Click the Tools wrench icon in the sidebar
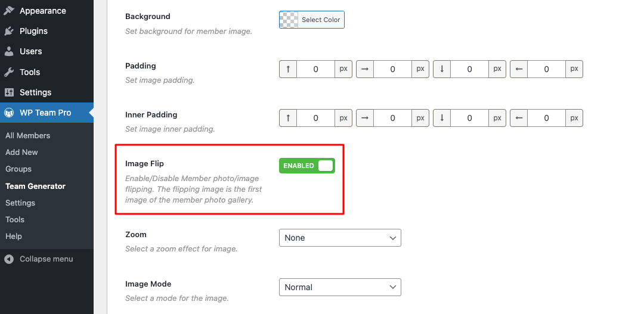 point(9,72)
